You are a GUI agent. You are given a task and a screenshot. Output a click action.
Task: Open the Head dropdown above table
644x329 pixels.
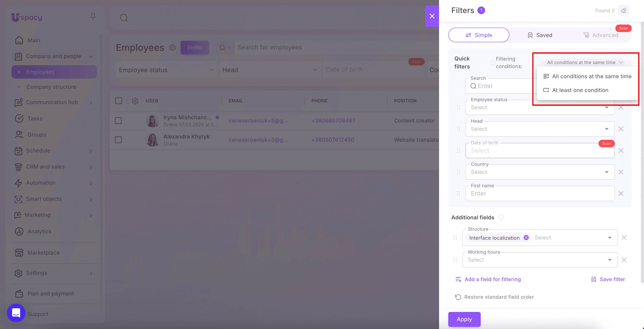click(270, 70)
